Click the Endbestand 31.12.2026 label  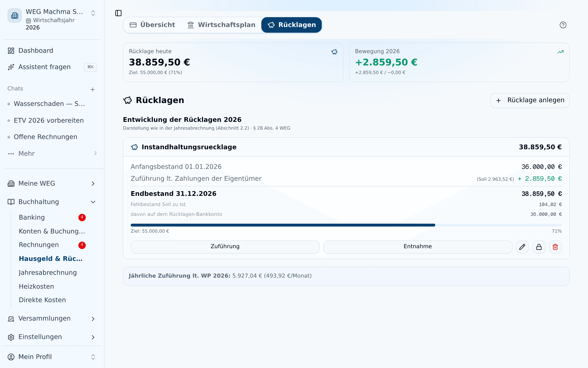click(x=174, y=194)
